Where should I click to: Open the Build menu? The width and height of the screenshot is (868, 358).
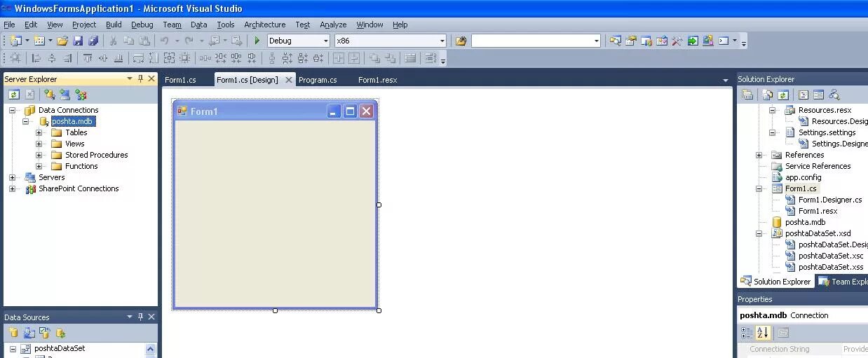114,25
